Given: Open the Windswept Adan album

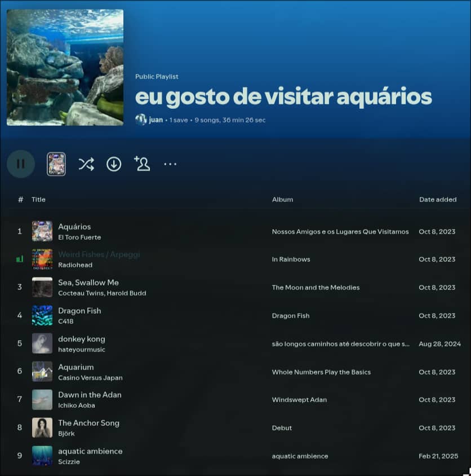Looking at the screenshot, I should click(x=299, y=400).
